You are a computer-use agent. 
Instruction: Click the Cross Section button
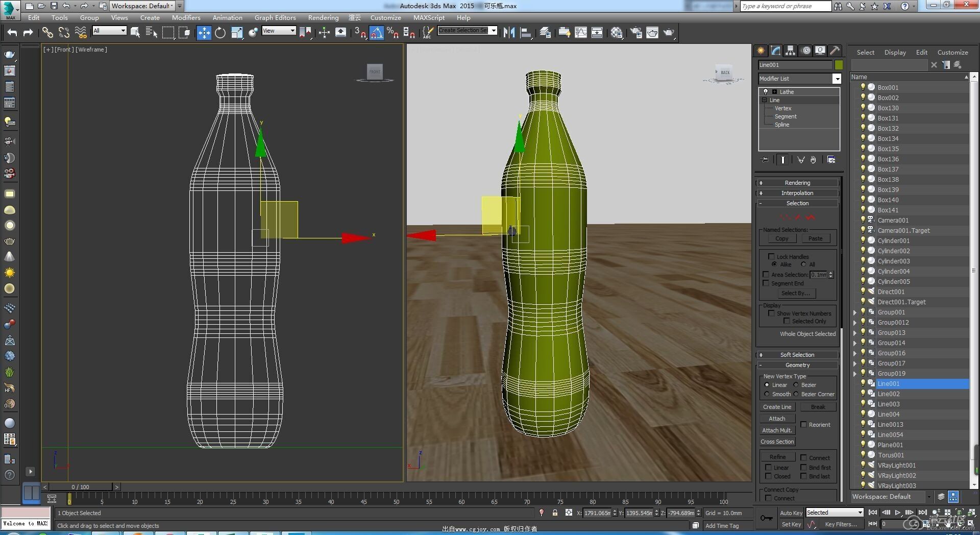click(777, 442)
